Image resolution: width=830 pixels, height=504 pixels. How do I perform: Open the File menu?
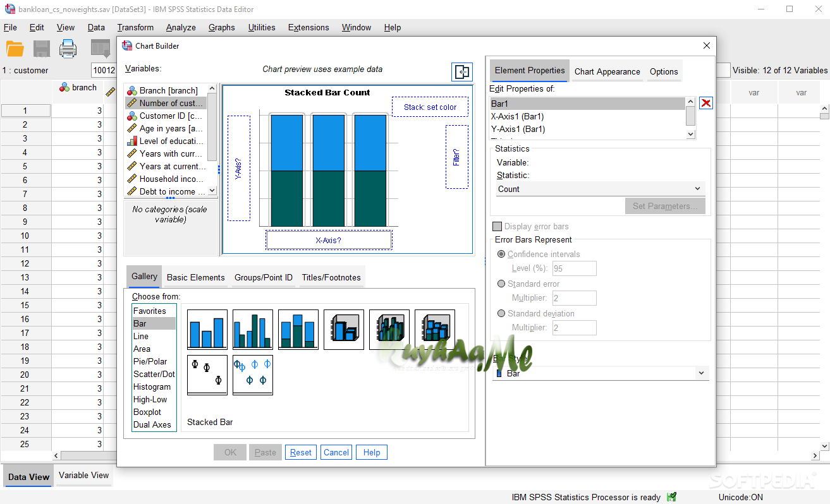coord(10,27)
